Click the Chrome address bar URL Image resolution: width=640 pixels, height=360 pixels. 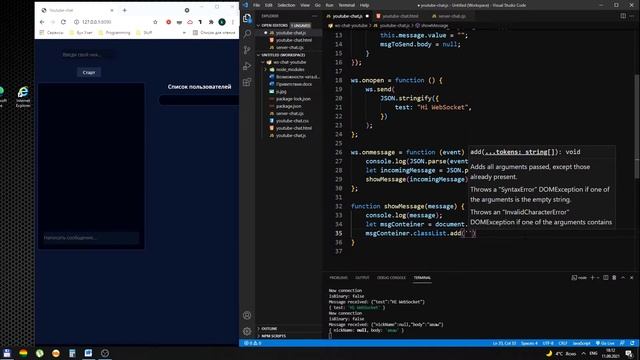point(96,22)
